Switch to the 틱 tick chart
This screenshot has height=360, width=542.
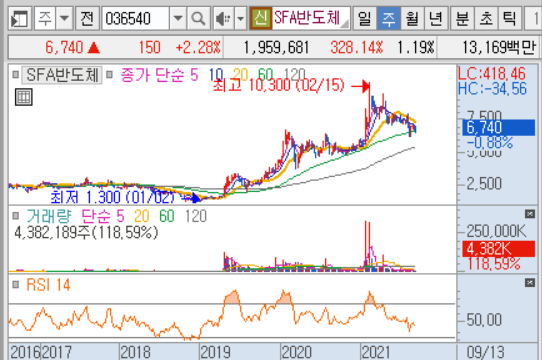click(x=510, y=18)
